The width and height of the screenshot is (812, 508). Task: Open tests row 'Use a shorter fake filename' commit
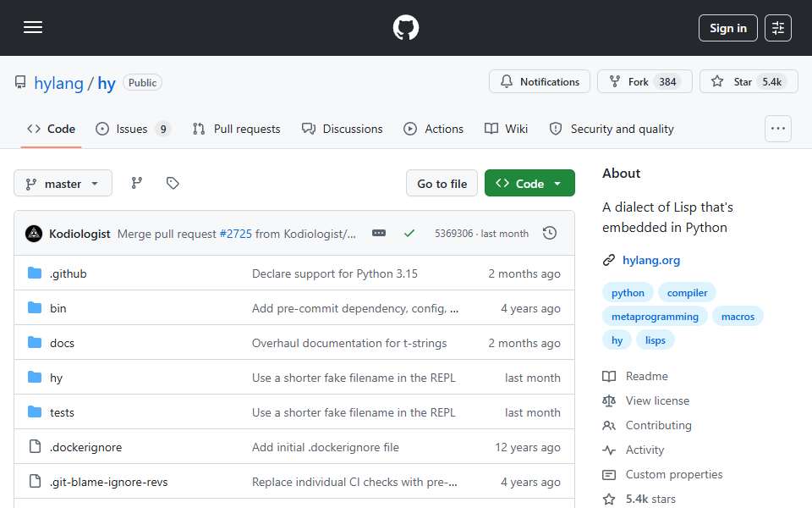(x=354, y=412)
